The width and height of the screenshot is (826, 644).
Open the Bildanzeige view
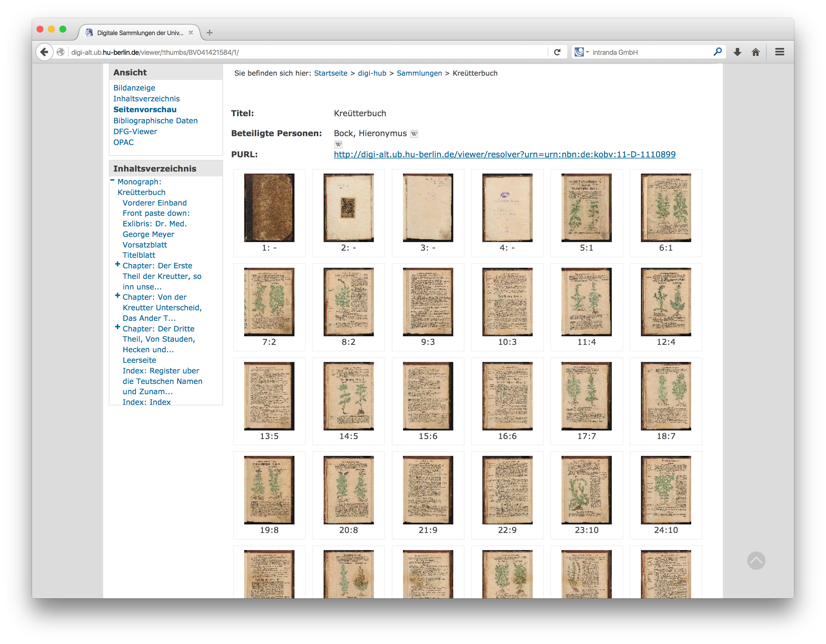[134, 88]
